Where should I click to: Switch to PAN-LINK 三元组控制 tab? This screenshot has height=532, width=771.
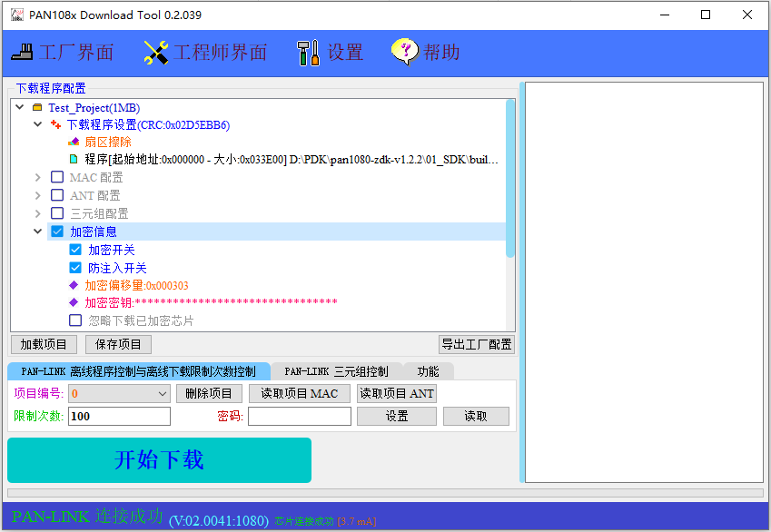pyautogui.click(x=336, y=371)
